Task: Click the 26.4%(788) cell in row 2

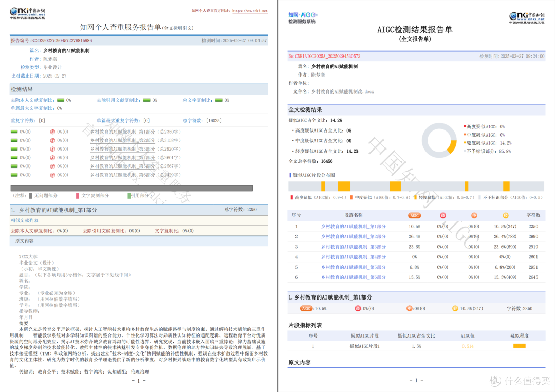Action: point(505,236)
